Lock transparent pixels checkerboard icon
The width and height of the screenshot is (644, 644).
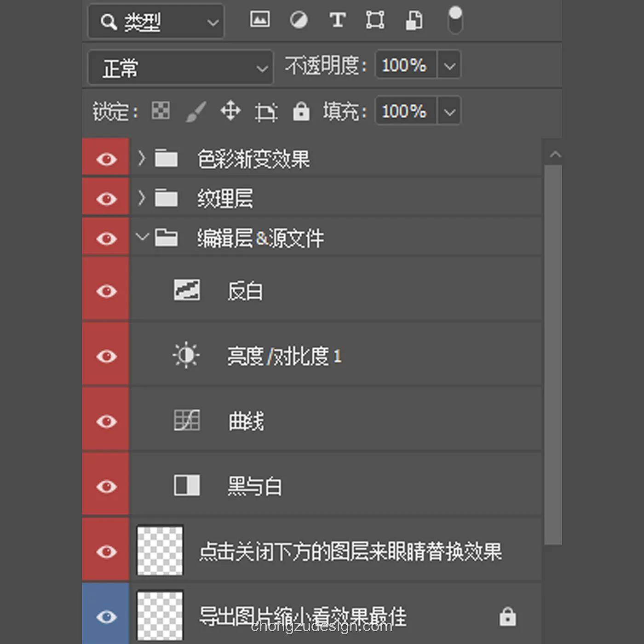tap(161, 111)
